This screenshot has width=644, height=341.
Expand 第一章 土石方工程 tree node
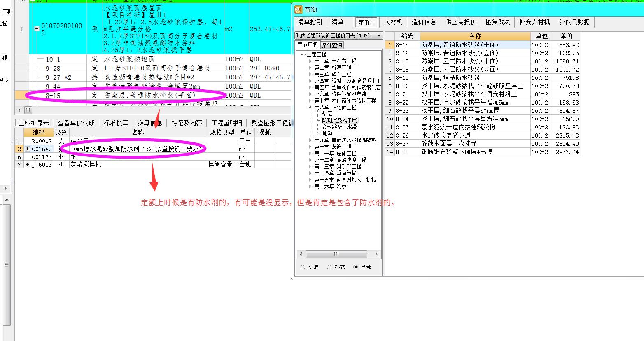tap(310, 61)
